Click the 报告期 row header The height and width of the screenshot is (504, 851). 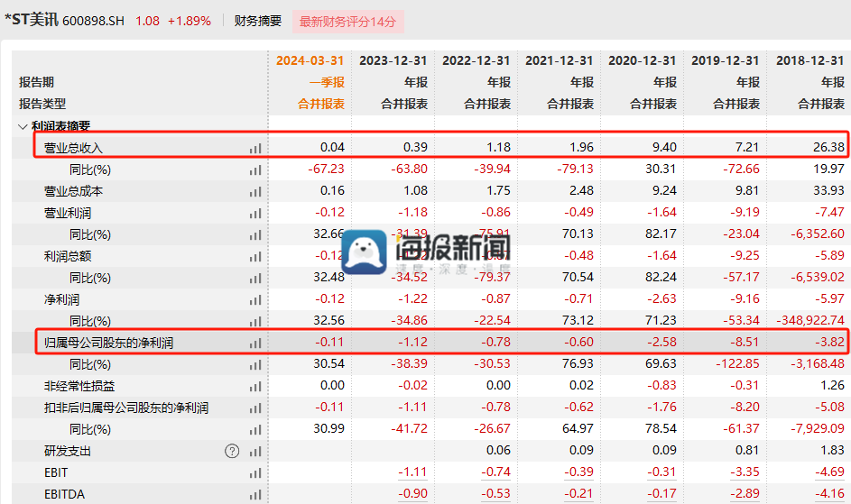pos(36,82)
